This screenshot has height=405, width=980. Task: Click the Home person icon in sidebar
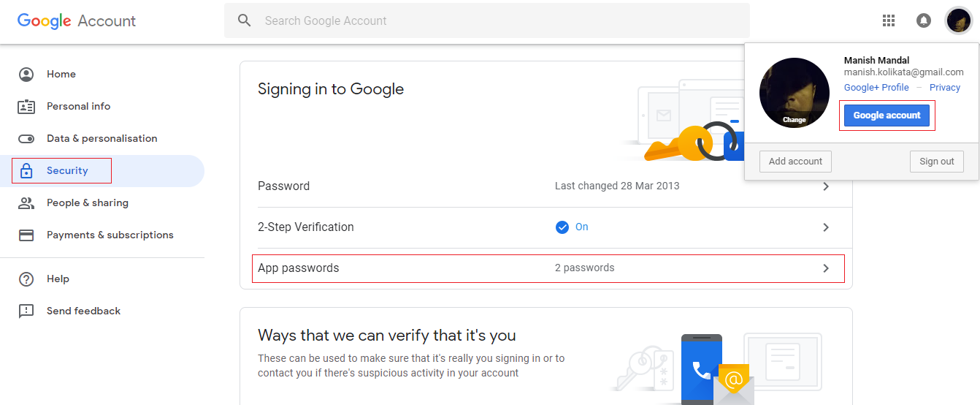(26, 74)
